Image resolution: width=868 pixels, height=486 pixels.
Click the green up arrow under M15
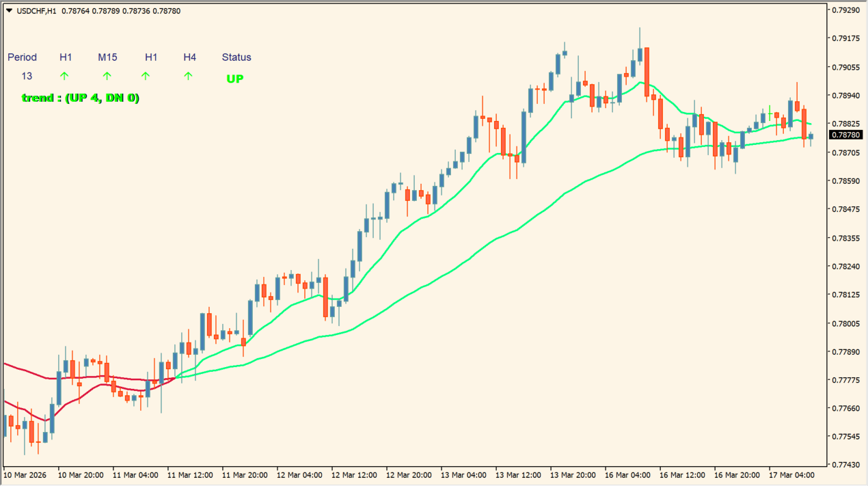[x=107, y=76]
